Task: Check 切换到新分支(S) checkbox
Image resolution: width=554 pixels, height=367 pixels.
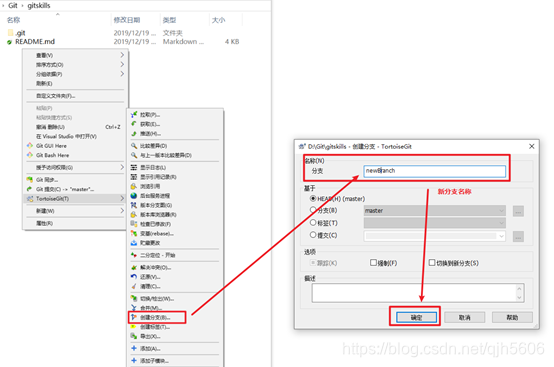Action: [432, 262]
